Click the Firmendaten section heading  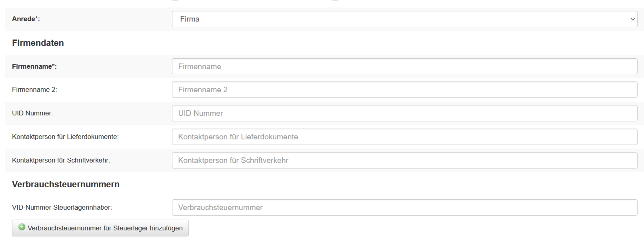[x=38, y=43]
